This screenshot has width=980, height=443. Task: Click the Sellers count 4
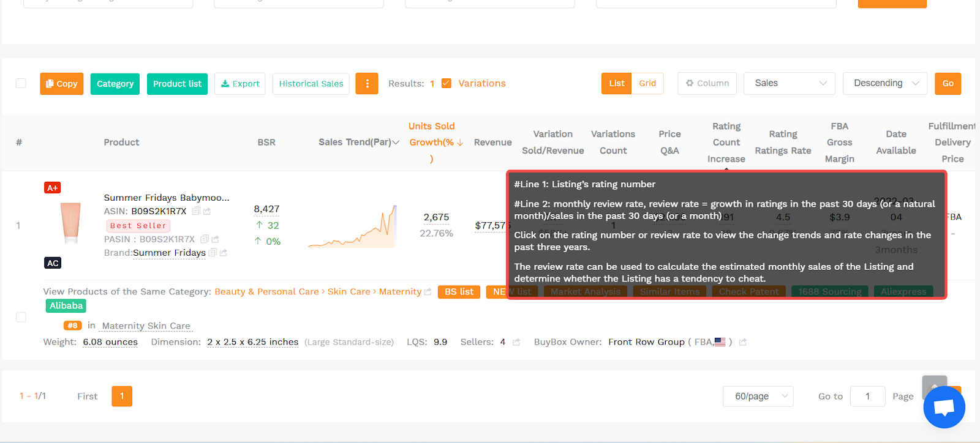point(503,342)
